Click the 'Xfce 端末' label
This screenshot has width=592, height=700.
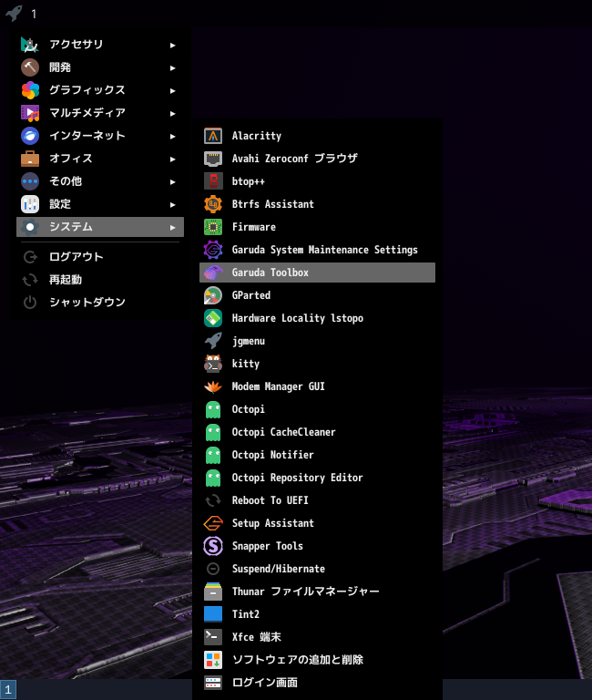coord(257,636)
